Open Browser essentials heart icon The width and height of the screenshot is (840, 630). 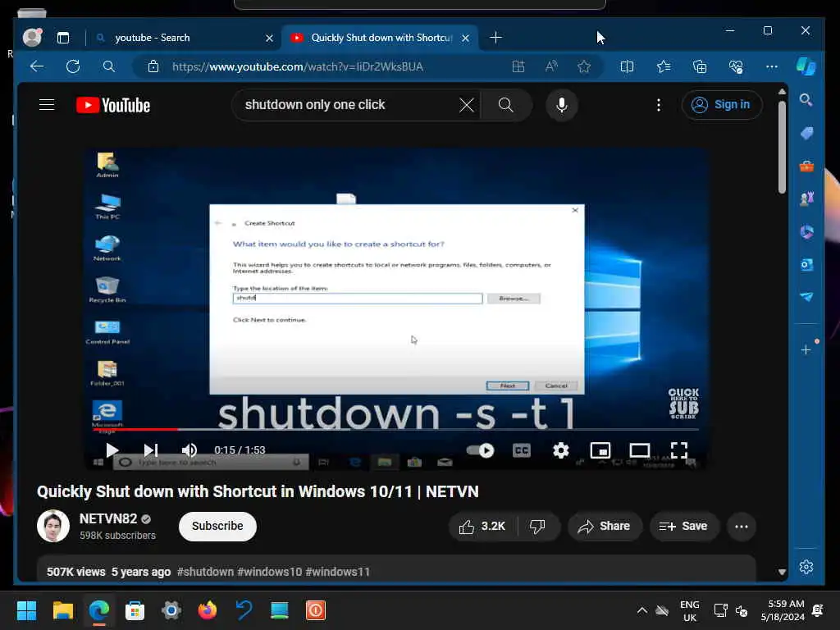(736, 66)
